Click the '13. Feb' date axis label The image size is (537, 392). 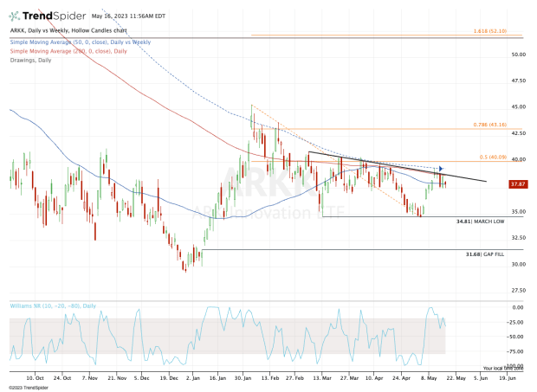click(x=270, y=378)
